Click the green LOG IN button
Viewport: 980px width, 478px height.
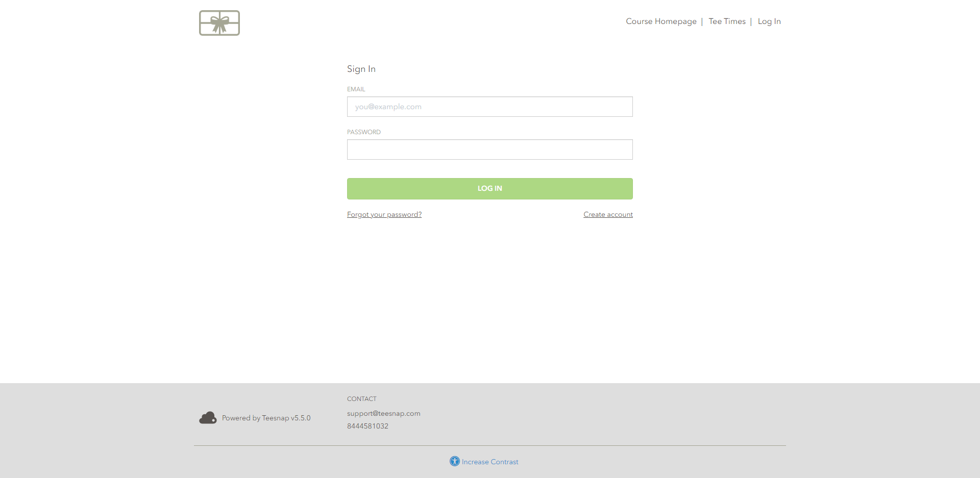(490, 189)
